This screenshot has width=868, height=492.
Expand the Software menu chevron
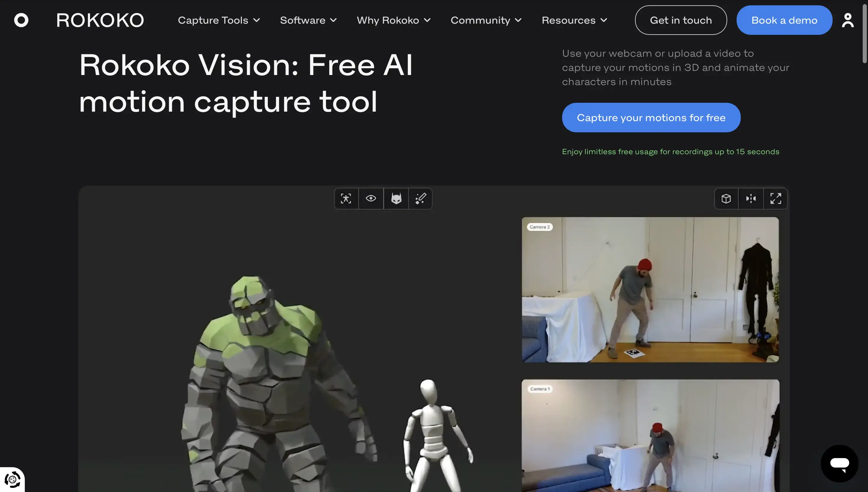tap(333, 20)
